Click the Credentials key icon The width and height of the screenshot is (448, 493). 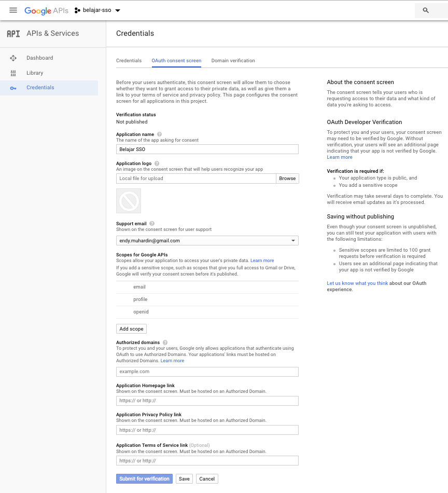pos(13,88)
